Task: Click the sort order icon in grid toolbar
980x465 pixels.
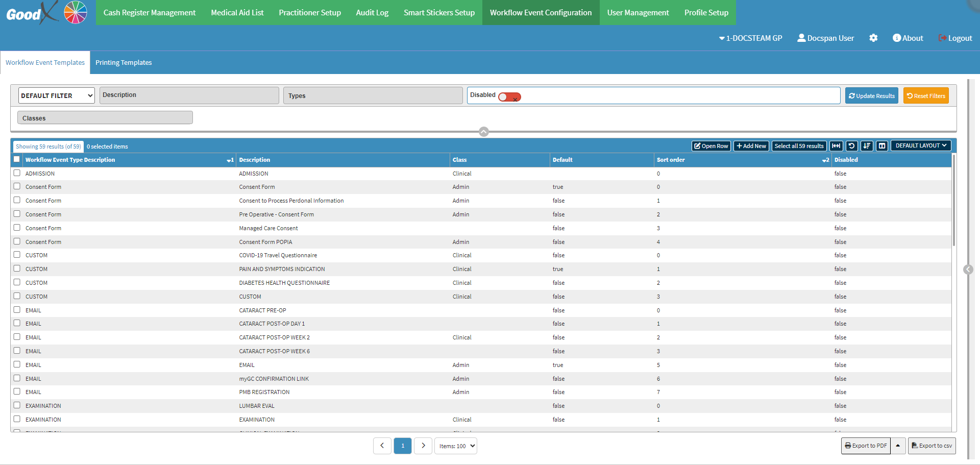Action: 867,146
